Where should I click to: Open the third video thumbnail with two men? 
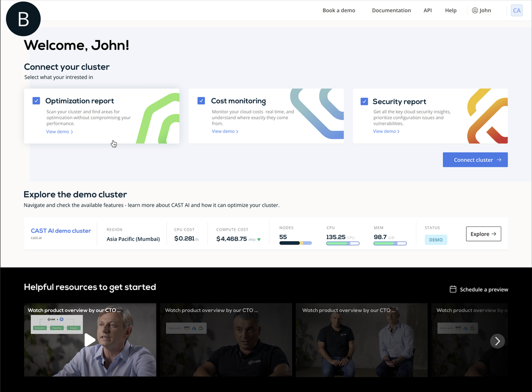pos(362,340)
